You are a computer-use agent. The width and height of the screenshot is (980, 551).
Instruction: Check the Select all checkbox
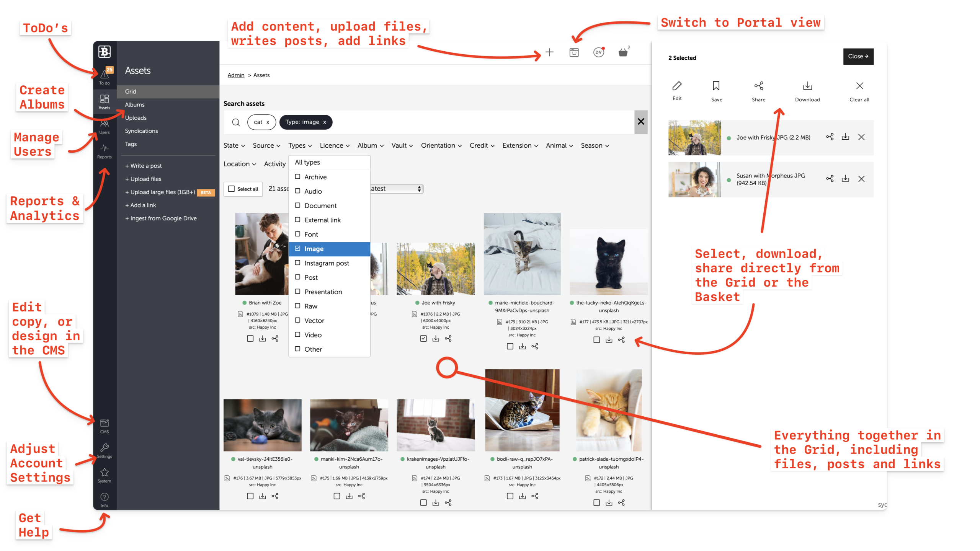coord(232,189)
